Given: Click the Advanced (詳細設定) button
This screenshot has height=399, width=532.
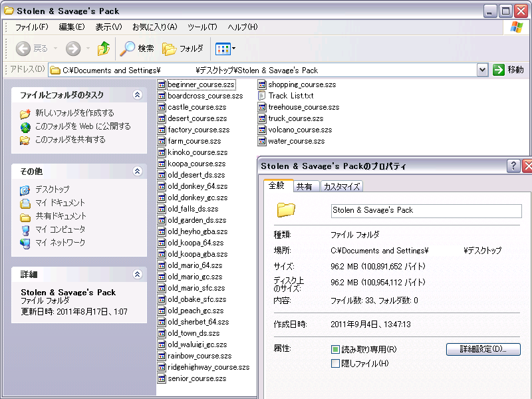Looking at the screenshot, I should pos(483,349).
